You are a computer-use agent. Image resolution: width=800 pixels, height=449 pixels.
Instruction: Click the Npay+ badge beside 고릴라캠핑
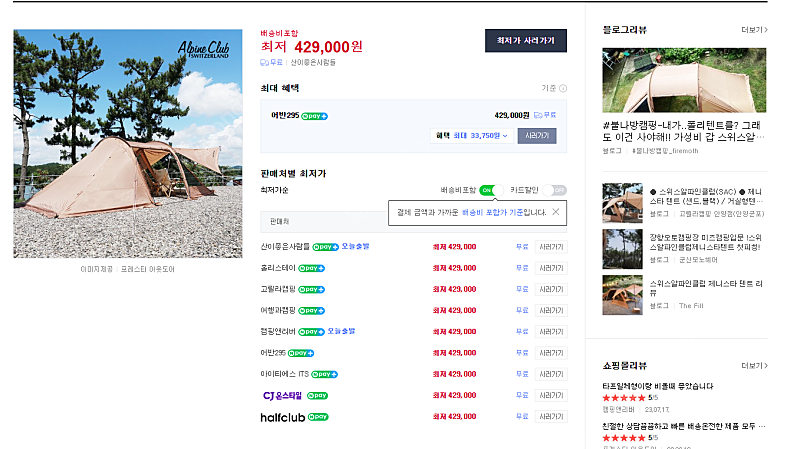tap(312, 289)
